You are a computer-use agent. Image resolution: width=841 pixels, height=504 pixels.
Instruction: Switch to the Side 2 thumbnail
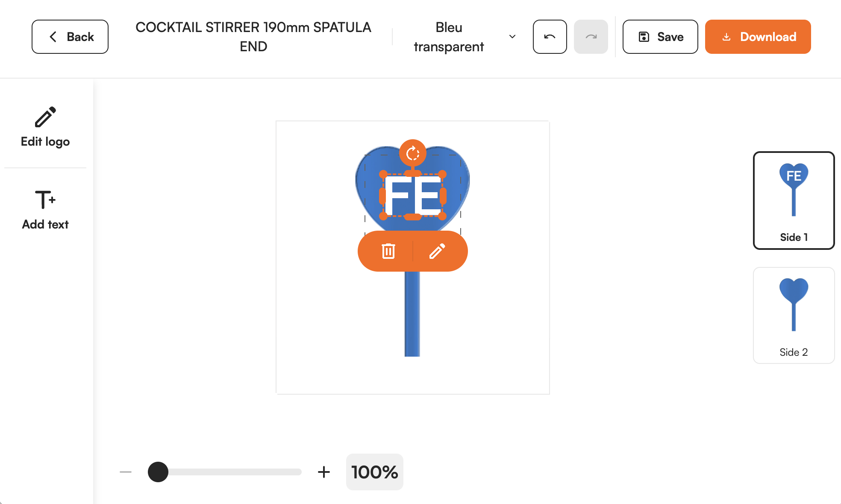tap(794, 315)
